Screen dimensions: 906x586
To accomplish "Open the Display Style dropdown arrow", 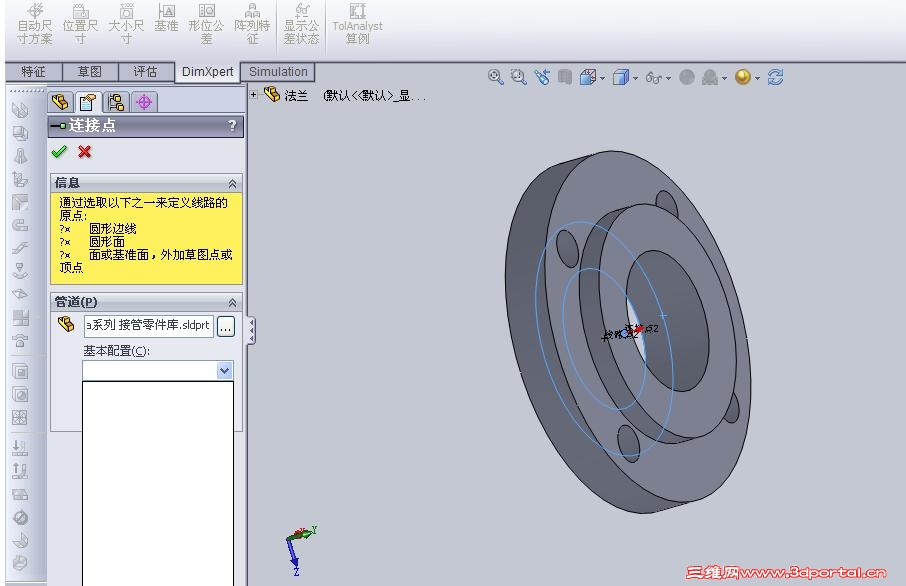I will [x=636, y=78].
